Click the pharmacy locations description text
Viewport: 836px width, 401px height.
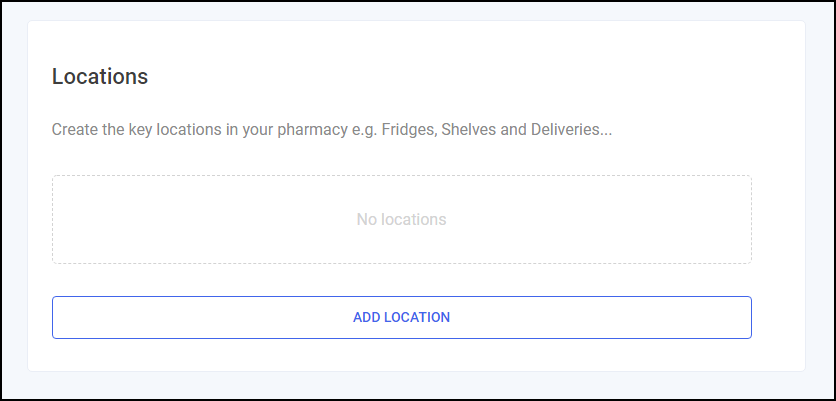pos(331,130)
